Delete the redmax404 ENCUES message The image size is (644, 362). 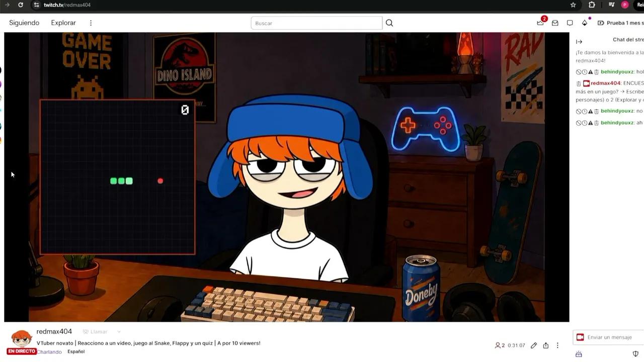point(579,83)
